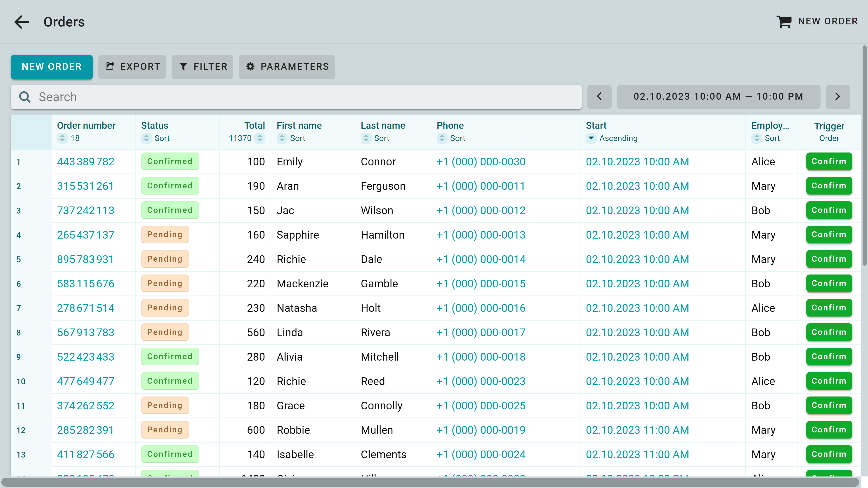
Task: Open the FILTER options
Action: tap(202, 67)
